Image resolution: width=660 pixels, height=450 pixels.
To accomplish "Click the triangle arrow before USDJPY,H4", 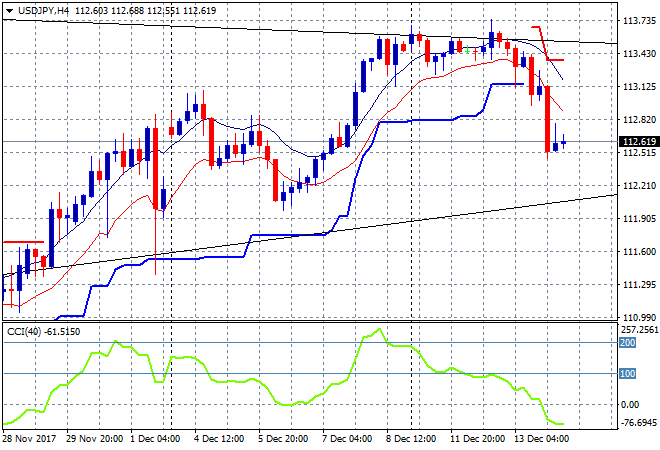I will click(x=10, y=11).
